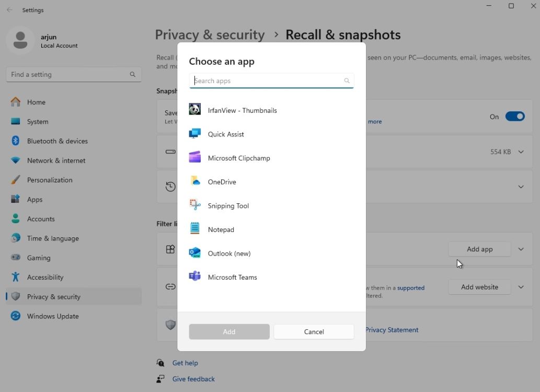Click the OneDrive cloud icon
Image resolution: width=540 pixels, height=392 pixels.
194,181
